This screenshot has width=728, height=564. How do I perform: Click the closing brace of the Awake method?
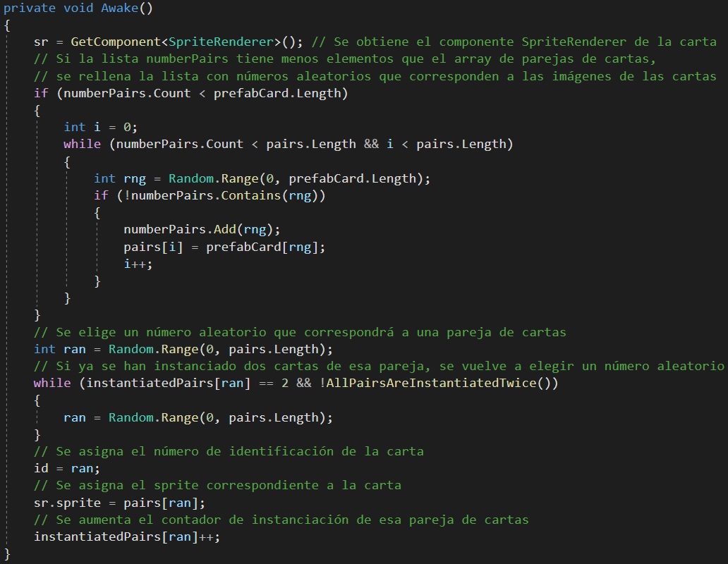click(5, 553)
